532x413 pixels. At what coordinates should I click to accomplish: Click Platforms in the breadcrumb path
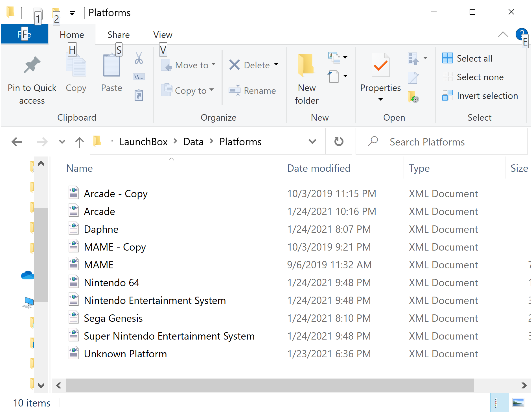[x=240, y=142]
